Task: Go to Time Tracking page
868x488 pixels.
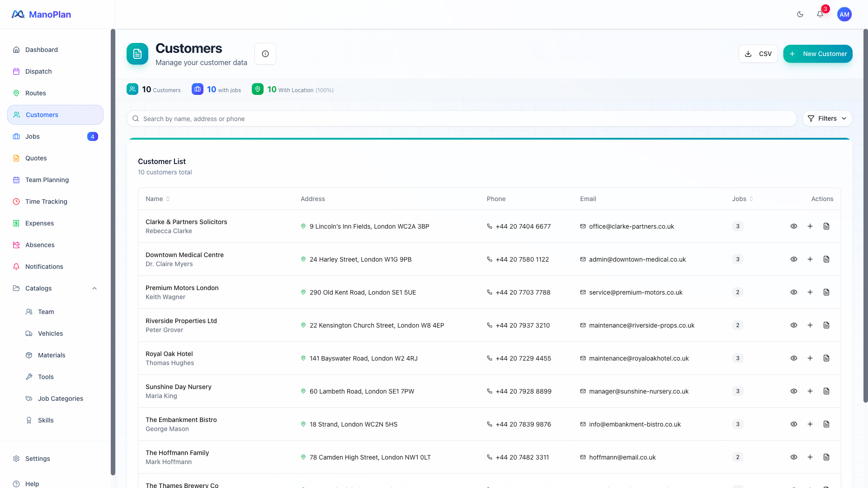Action: 46,202
